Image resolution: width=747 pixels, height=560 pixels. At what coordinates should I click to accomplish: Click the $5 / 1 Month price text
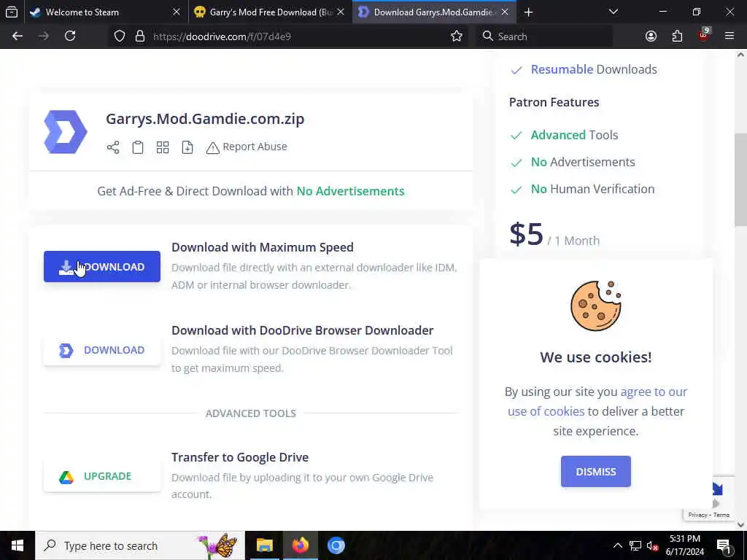point(554,235)
